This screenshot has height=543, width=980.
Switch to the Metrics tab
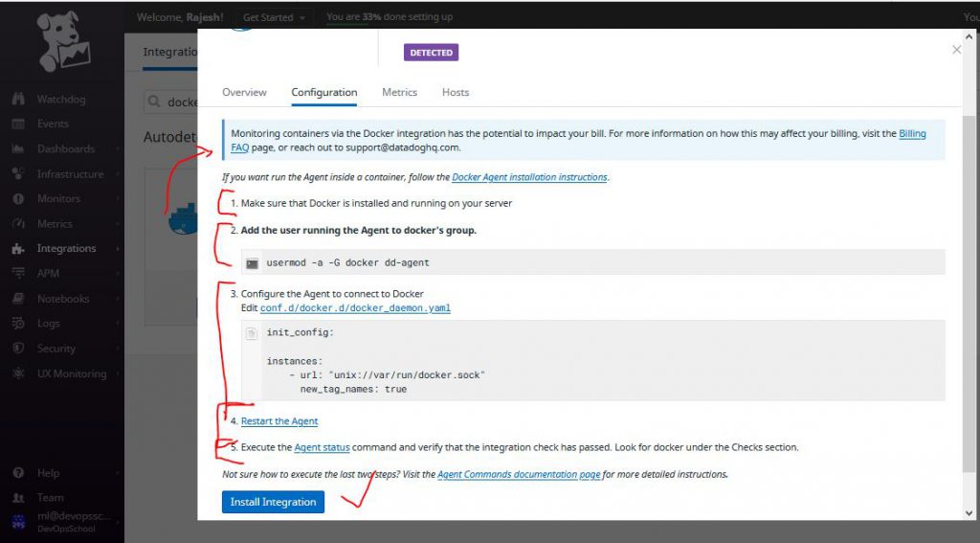[x=399, y=93]
